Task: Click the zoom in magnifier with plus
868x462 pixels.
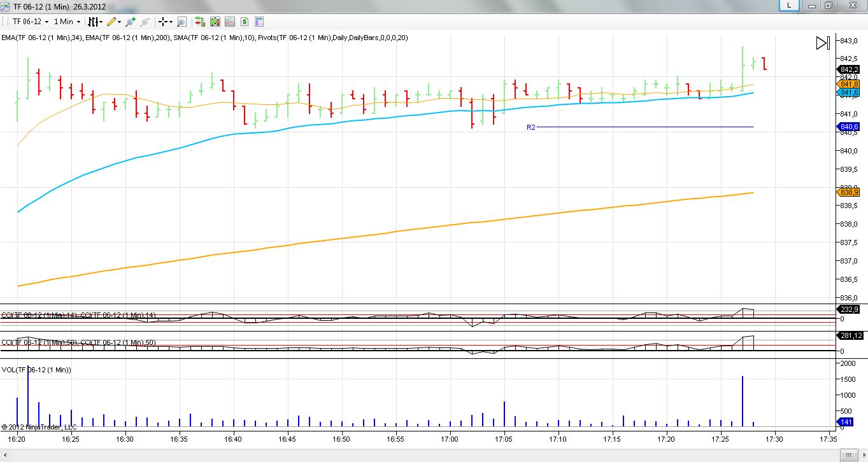Action: (130, 22)
